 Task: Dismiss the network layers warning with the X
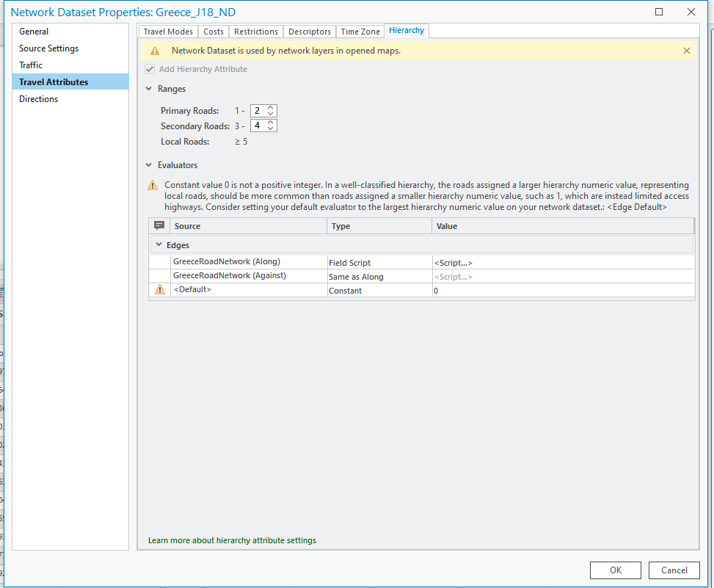click(686, 51)
